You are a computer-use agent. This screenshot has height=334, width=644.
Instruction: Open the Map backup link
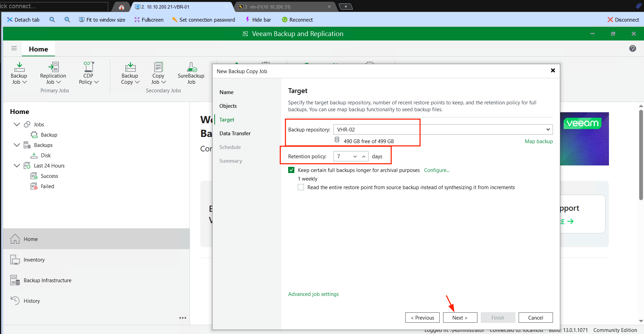tap(539, 141)
